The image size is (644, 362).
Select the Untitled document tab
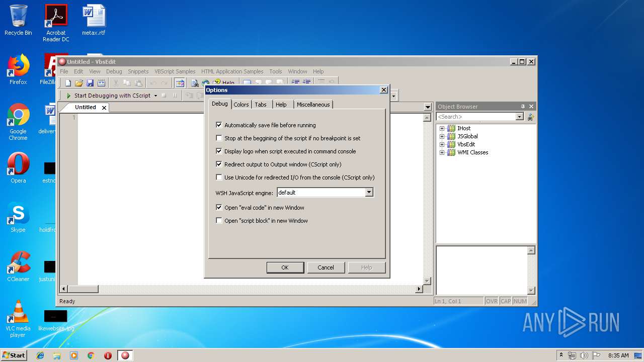[x=85, y=107]
